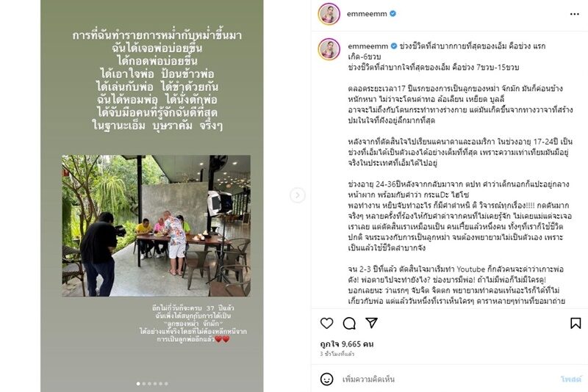Focus the เพิ่มความคิดเห็น comment field

click(x=446, y=379)
